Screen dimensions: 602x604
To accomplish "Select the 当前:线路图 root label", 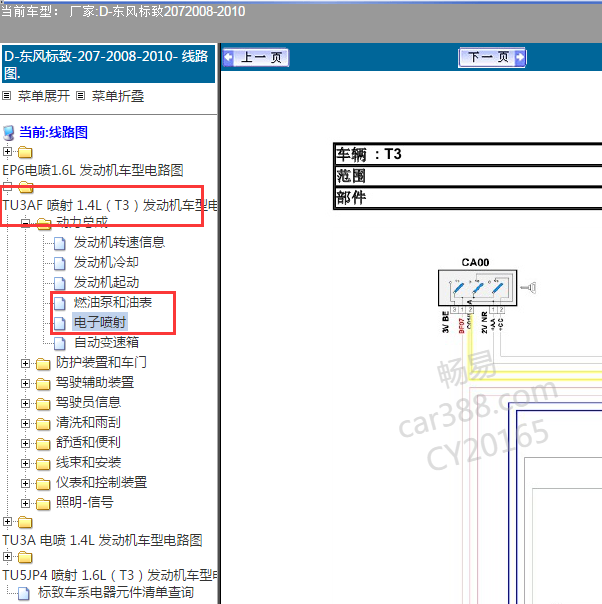I will (54, 132).
